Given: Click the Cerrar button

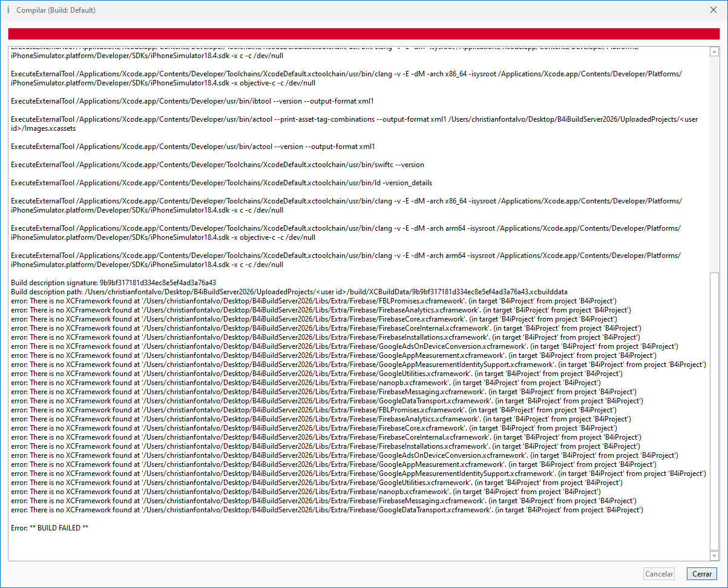Looking at the screenshot, I should point(701,573).
